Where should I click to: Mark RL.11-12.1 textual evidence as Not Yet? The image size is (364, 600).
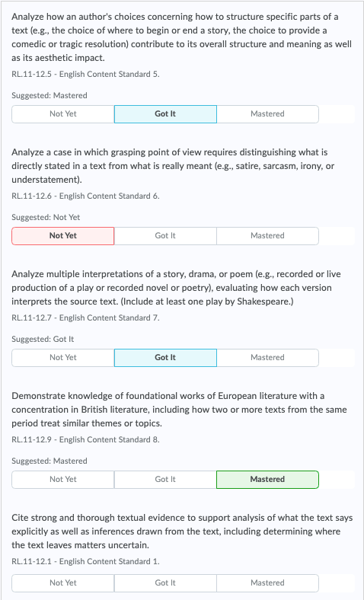(x=62, y=582)
